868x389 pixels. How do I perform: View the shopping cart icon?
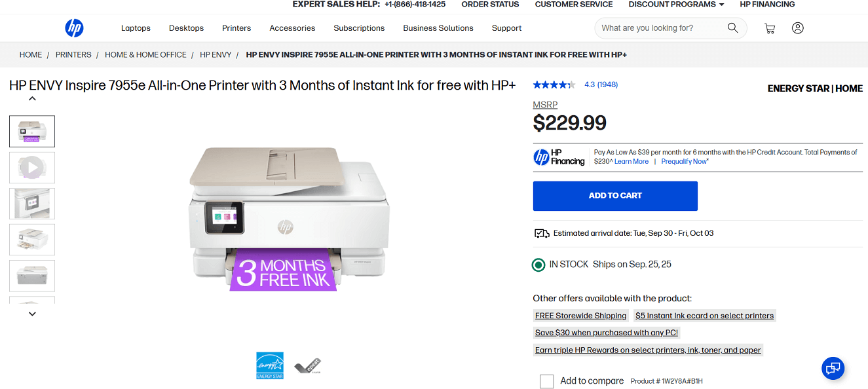coord(770,28)
